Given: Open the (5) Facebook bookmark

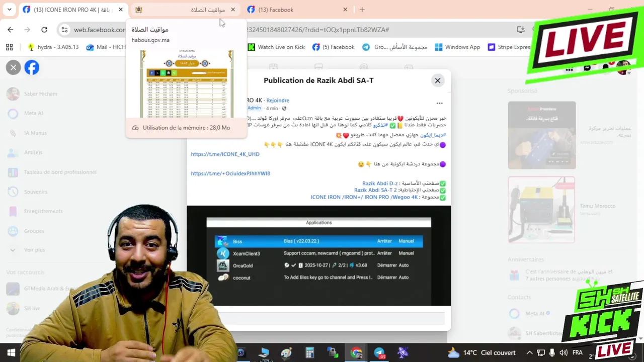Looking at the screenshot, I should [x=334, y=47].
